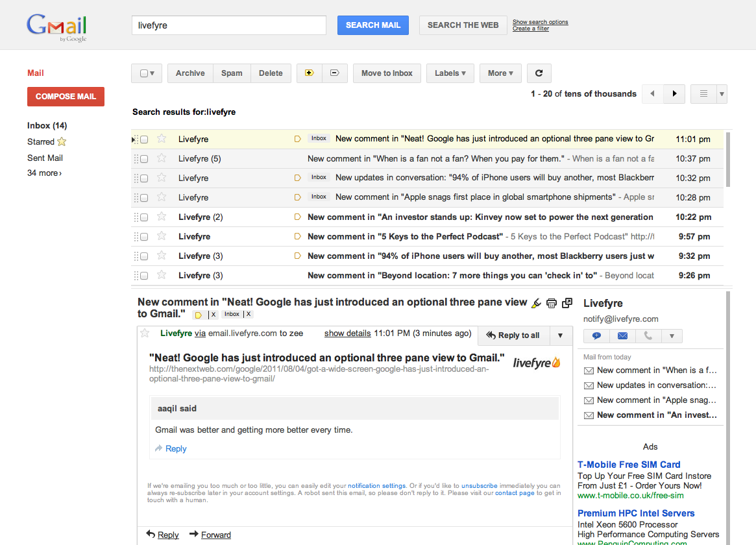Check the 10:37 pm Livefyre (5) conversation
The image size is (756, 545).
(143, 158)
